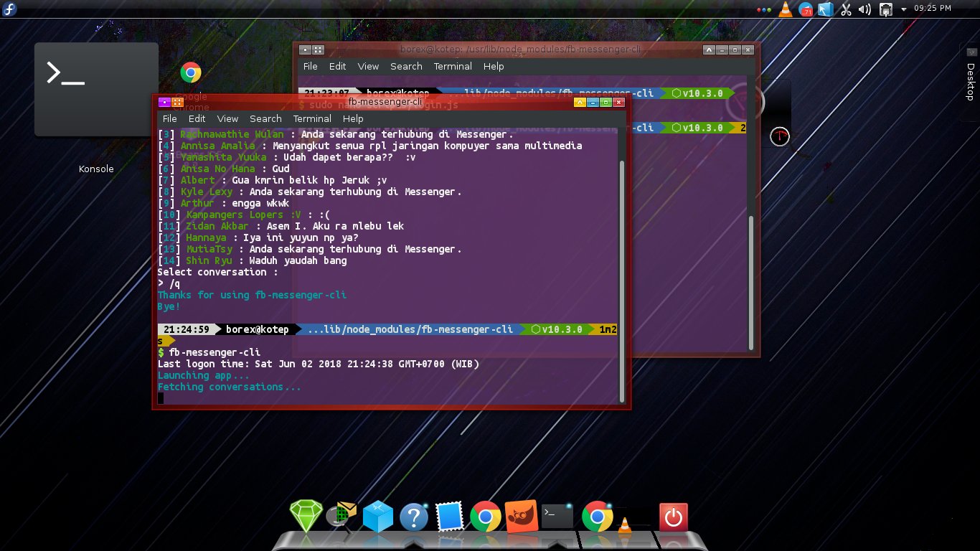Open the File menu of the back terminal window
This screenshot has height=551, width=980.
coord(310,66)
